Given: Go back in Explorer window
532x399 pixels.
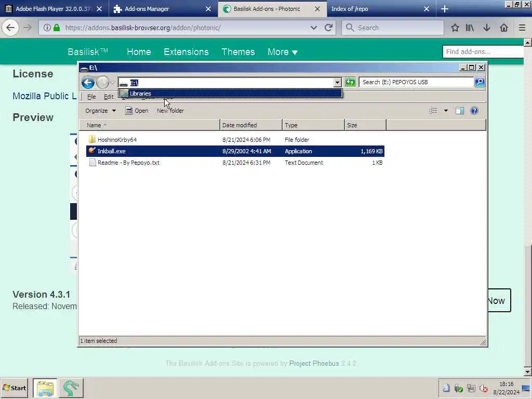Looking at the screenshot, I should pos(88,83).
